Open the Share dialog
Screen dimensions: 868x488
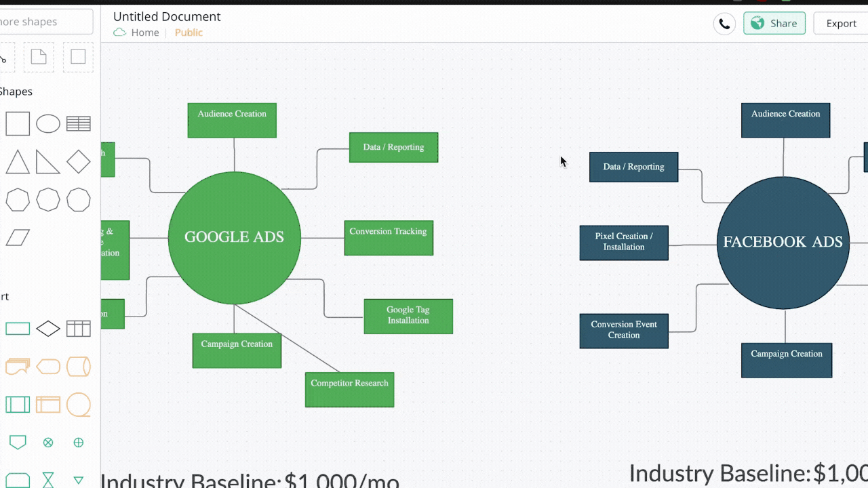[x=774, y=23]
